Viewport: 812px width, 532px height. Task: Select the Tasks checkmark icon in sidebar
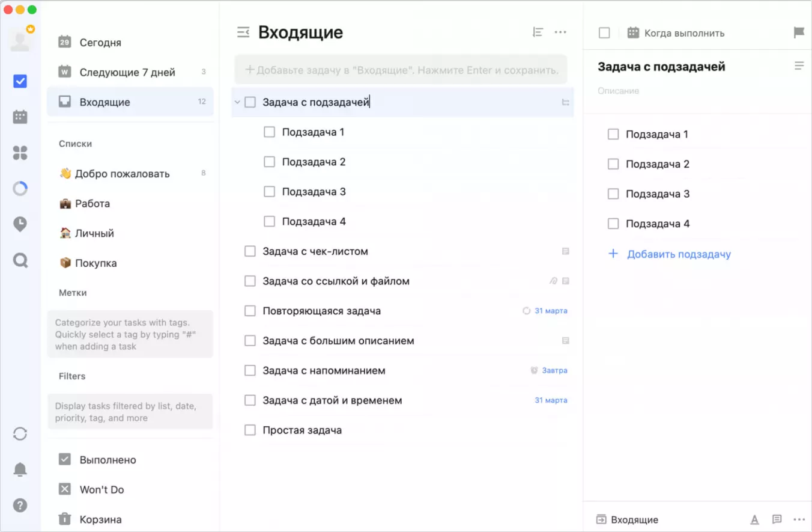click(20, 81)
